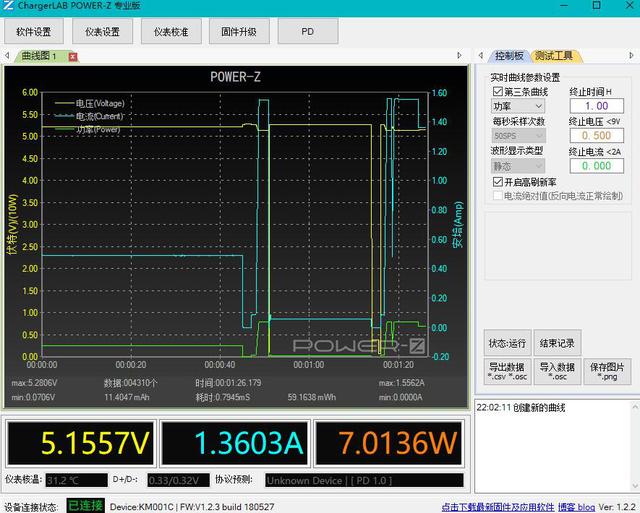This screenshot has width=640, height=513.
Task: Toggle the 第三条曲线 third curve checkbox
Action: 498,91
